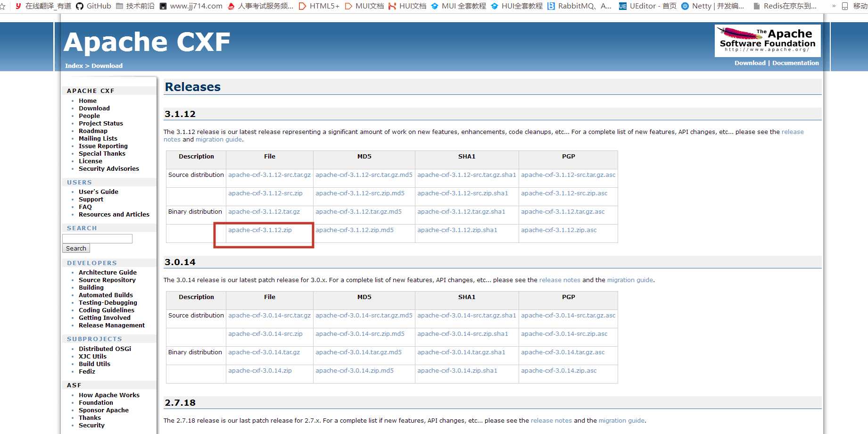Click the header Documentation link
Screen dimensions: 868x434
pyautogui.click(x=795, y=63)
